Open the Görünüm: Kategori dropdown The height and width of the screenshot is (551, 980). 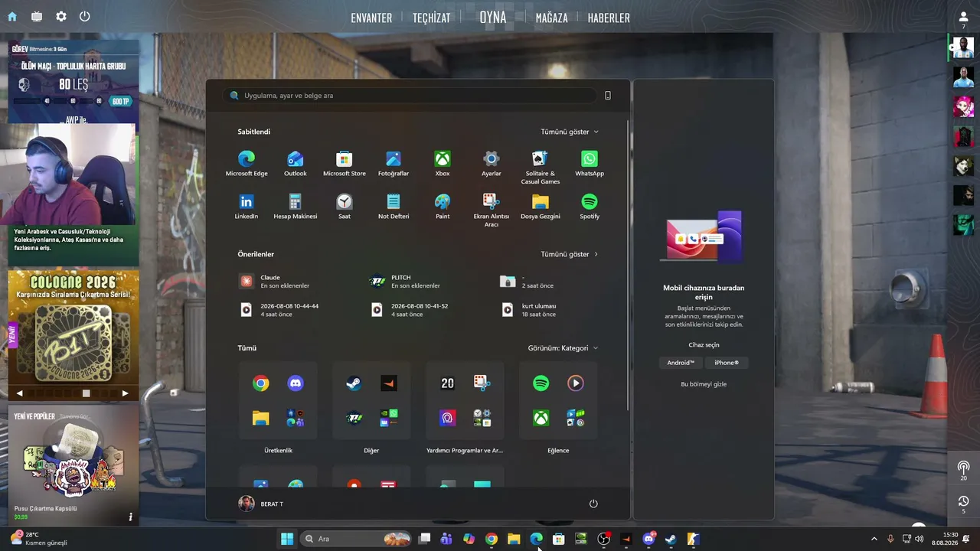pos(563,348)
